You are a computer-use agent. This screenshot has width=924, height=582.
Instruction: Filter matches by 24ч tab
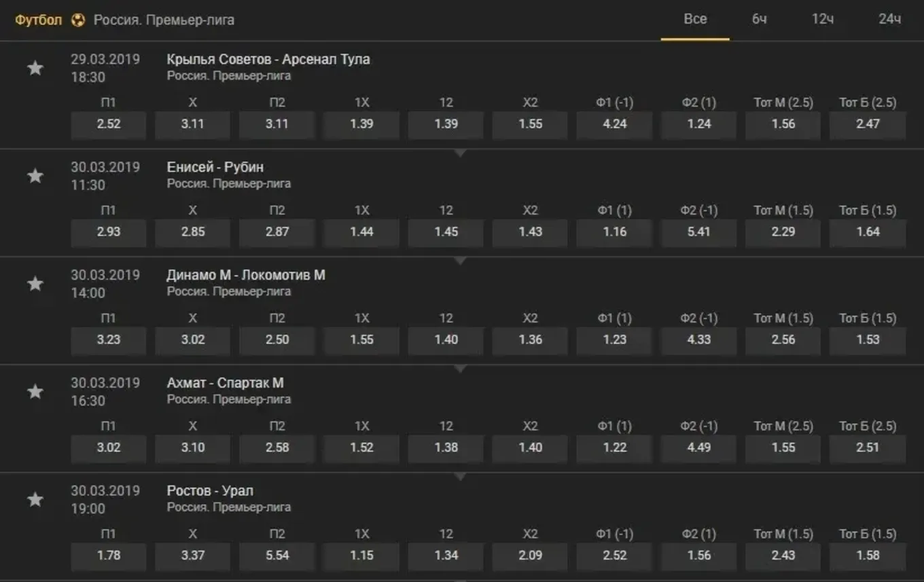click(x=889, y=20)
